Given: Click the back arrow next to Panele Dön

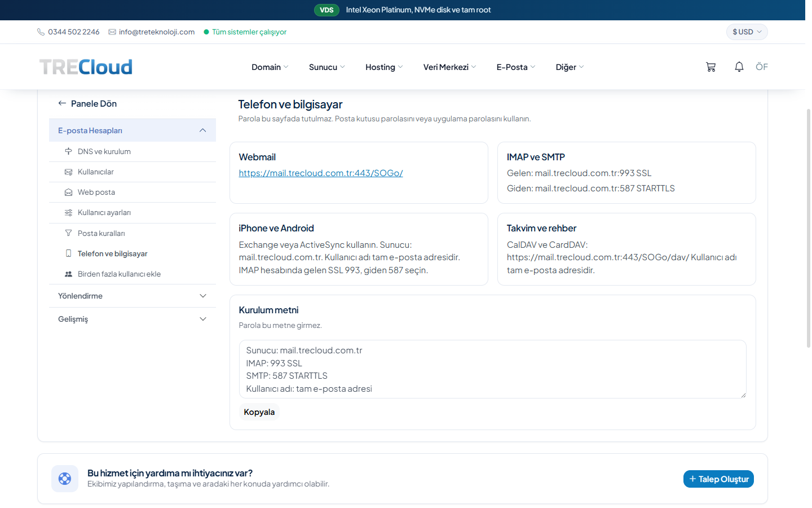Looking at the screenshot, I should pos(62,103).
